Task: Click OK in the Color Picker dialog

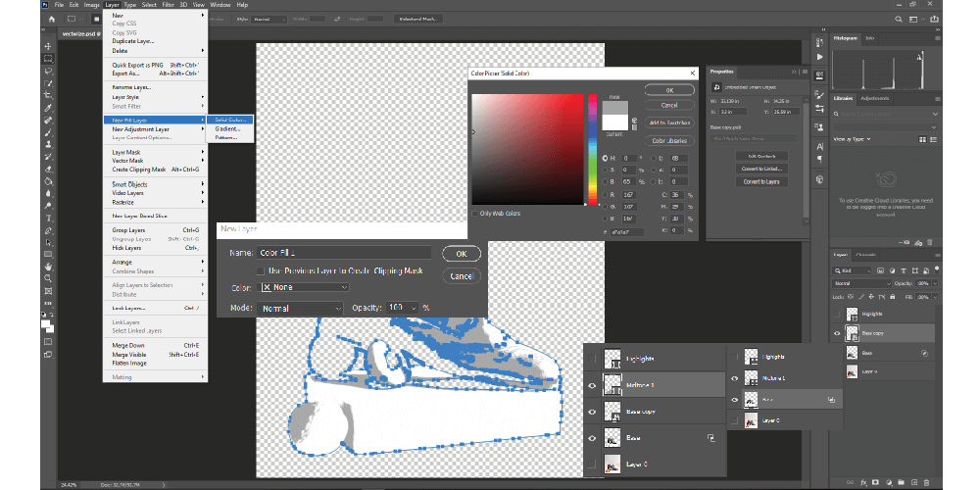Action: coord(669,90)
